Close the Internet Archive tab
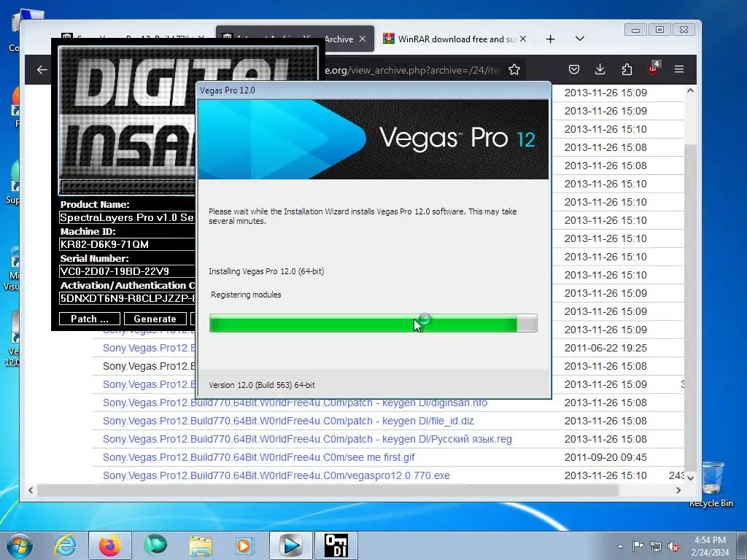The image size is (747, 560). coord(363,39)
